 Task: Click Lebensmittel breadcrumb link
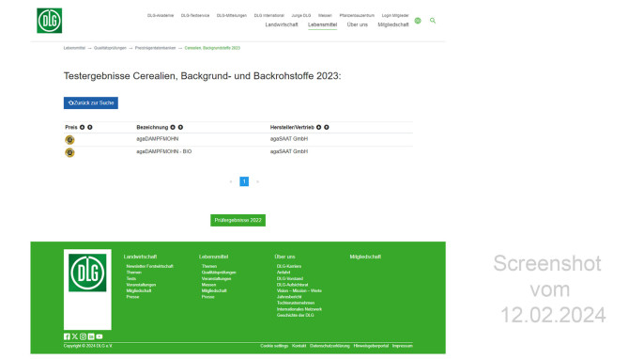tap(74, 48)
